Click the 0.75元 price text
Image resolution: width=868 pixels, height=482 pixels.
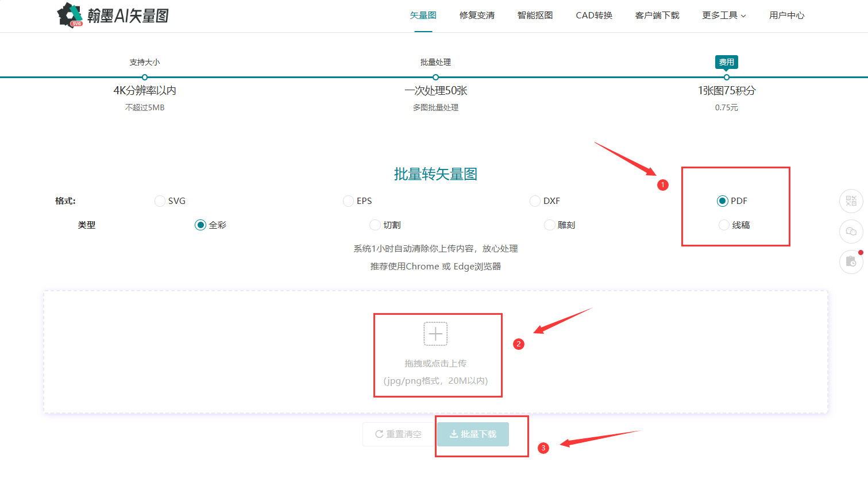point(727,107)
